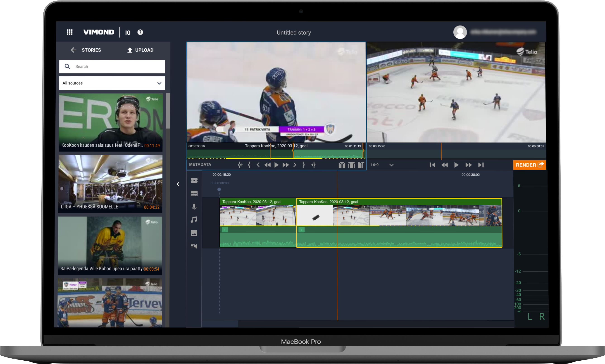Select second highlighted Tappara-KooKoo timeline clip
The image size is (605, 364).
399,223
